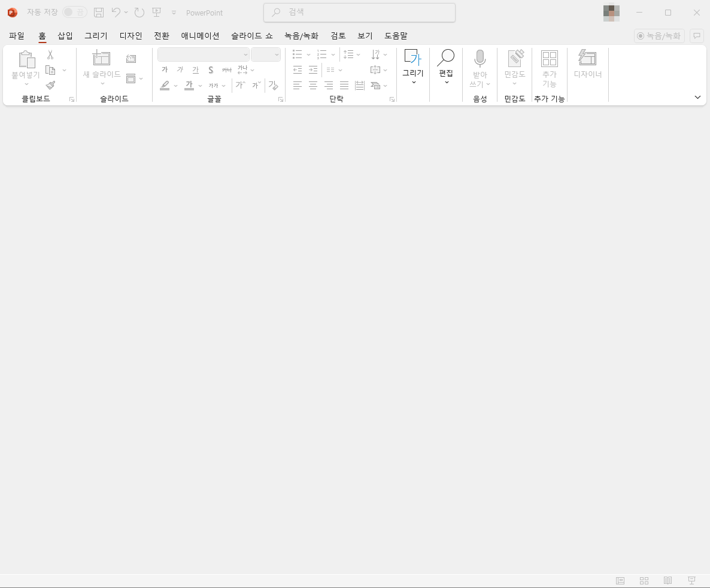This screenshot has width=710, height=588.
Task: Click the text shadow S icon
Action: click(211, 70)
